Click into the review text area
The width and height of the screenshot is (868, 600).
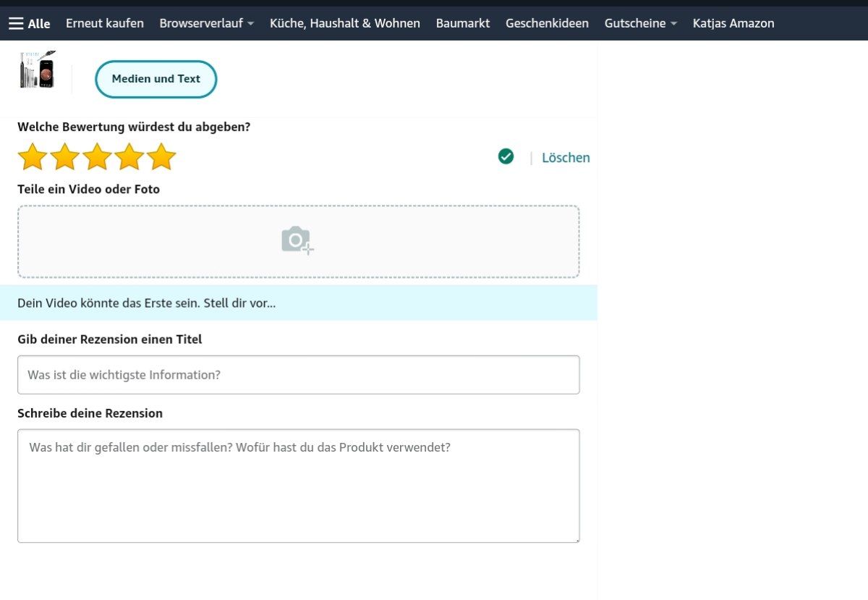tap(298, 486)
